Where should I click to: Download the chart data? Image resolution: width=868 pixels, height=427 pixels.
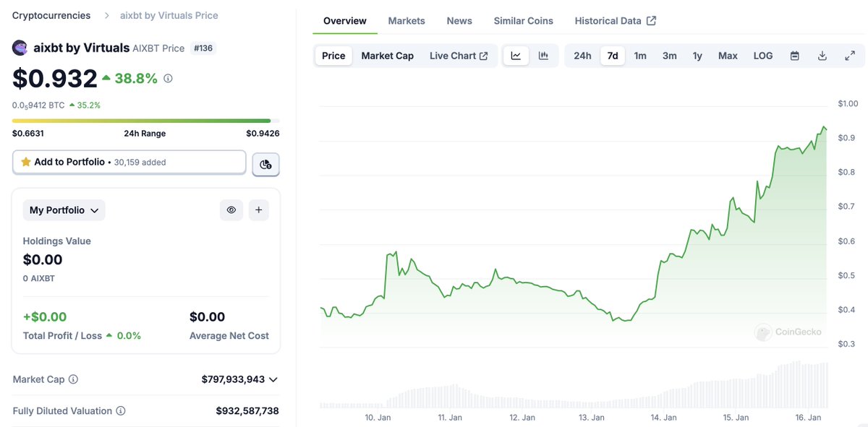(822, 56)
